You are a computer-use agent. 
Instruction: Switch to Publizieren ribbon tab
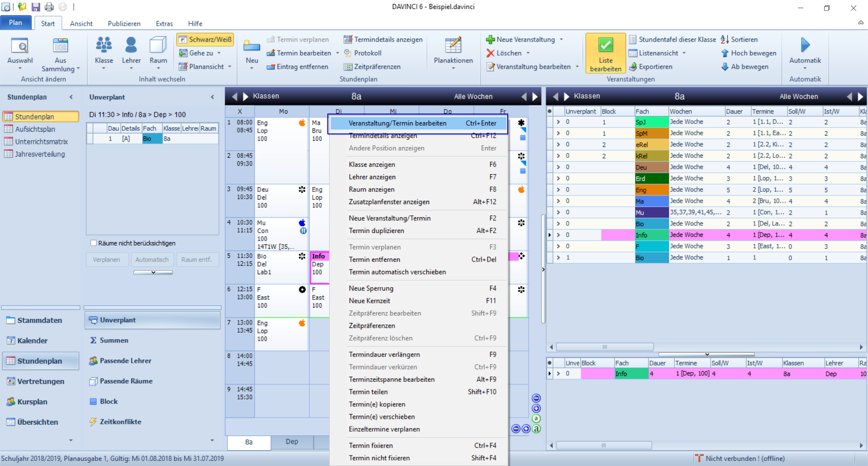[x=124, y=24]
